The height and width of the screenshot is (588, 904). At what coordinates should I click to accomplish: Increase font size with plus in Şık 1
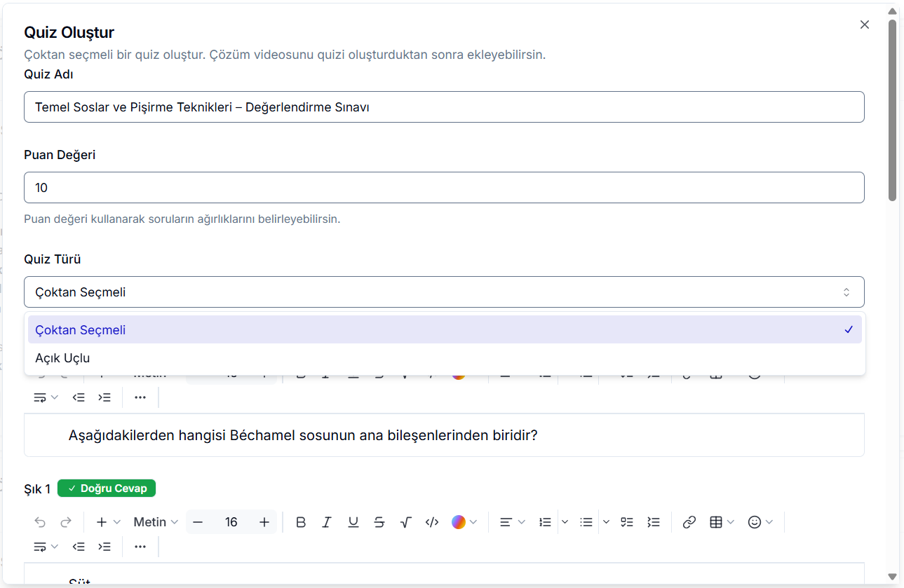264,522
